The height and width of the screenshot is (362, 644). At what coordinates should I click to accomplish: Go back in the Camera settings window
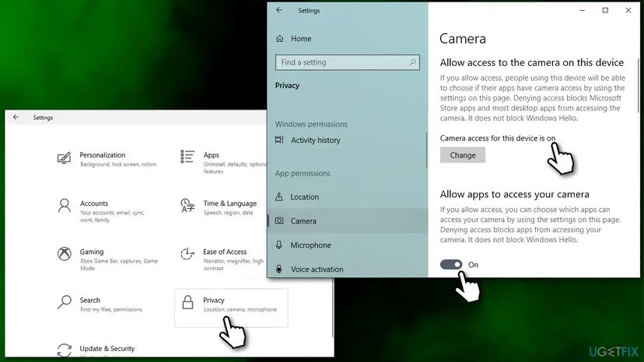pyautogui.click(x=279, y=10)
